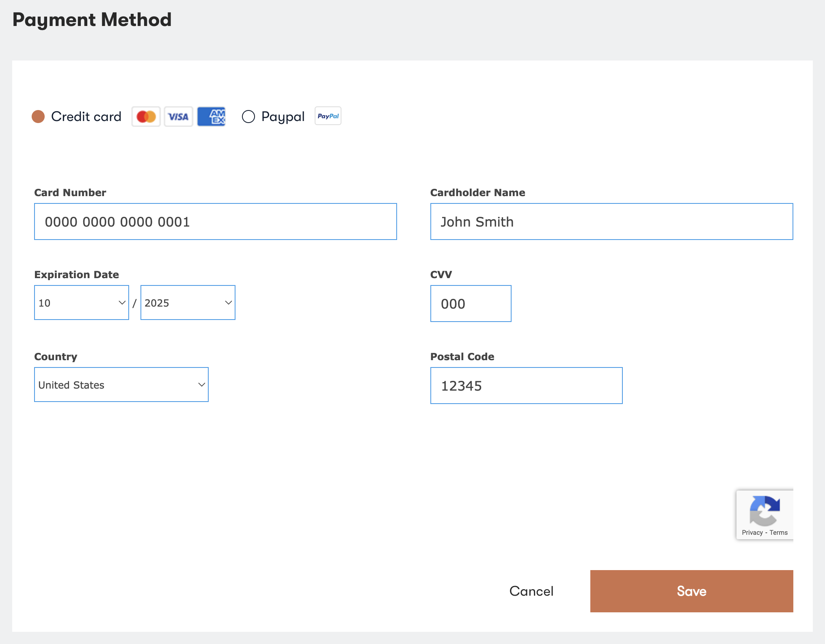Click the Postal Code label
The width and height of the screenshot is (825, 644).
tap(462, 357)
